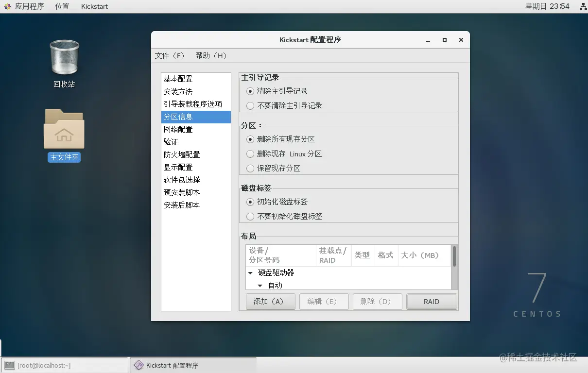Image resolution: width=588 pixels, height=373 pixels.
Task: Select 不要初始化磁盘标签 radio button
Action: coord(250,216)
